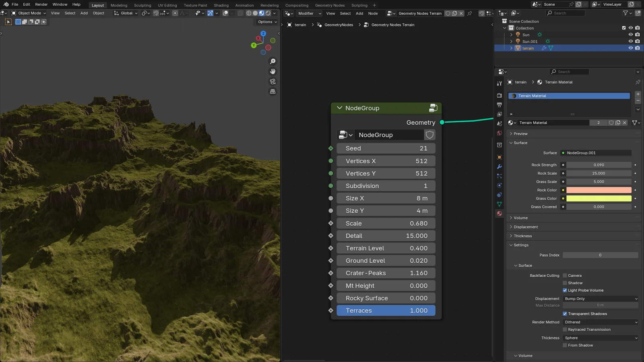
Task: Uncheck Transparent Shadows
Action: pyautogui.click(x=565, y=314)
